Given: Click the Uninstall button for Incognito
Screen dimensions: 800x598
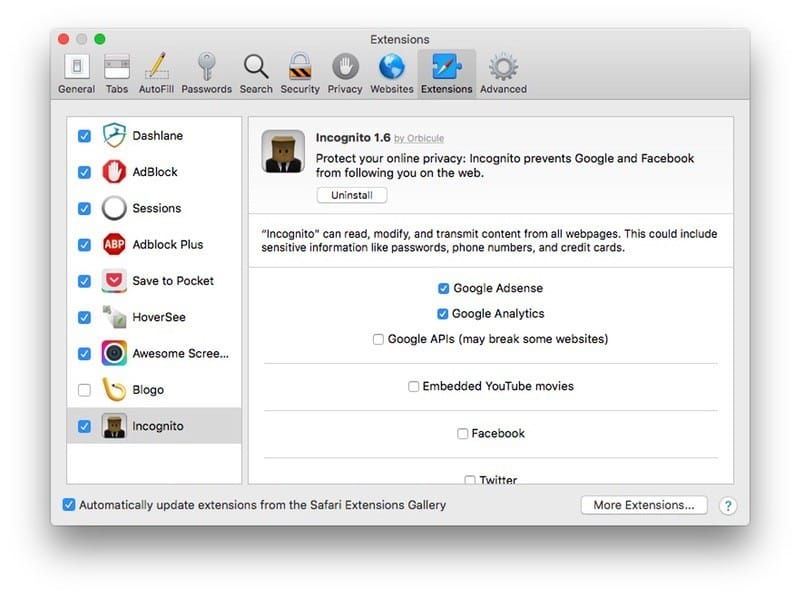Looking at the screenshot, I should [351, 195].
